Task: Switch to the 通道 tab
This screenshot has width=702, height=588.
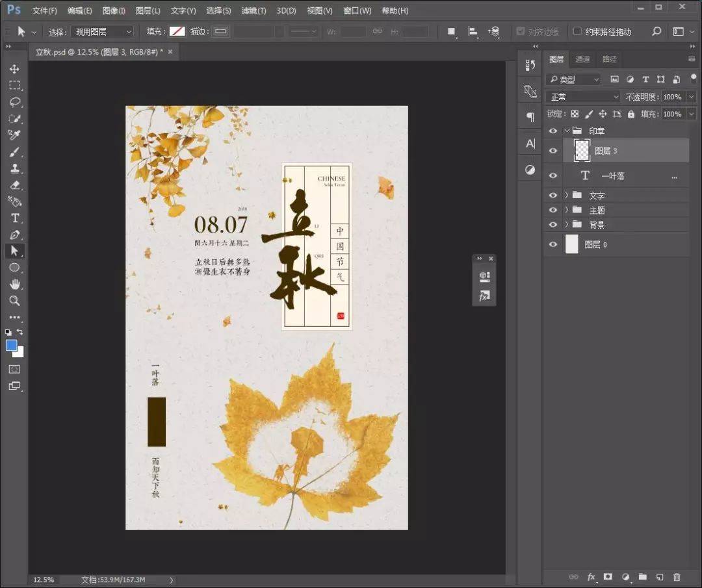Action: pos(582,59)
